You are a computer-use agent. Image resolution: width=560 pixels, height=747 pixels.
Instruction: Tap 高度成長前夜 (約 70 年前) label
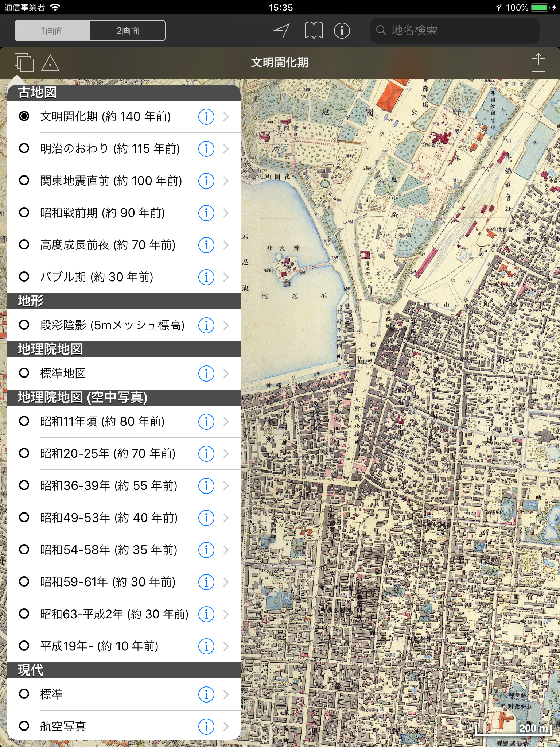(x=108, y=245)
